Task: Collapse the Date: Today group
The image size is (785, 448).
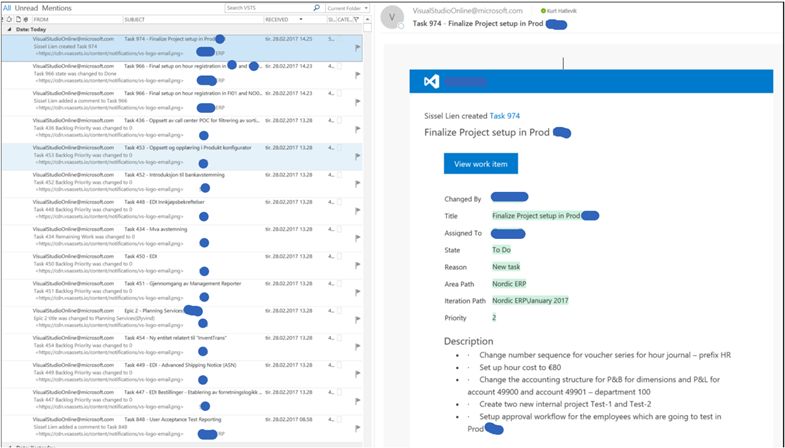Action: (6, 29)
